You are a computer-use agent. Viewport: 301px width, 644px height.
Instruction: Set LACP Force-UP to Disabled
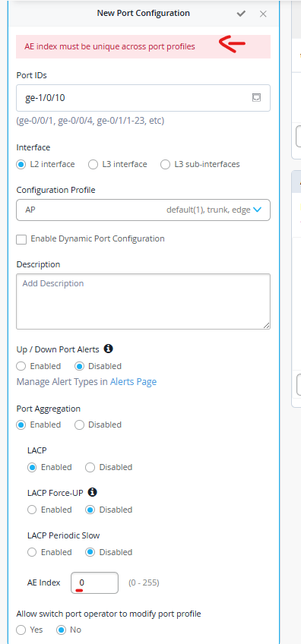click(x=90, y=510)
